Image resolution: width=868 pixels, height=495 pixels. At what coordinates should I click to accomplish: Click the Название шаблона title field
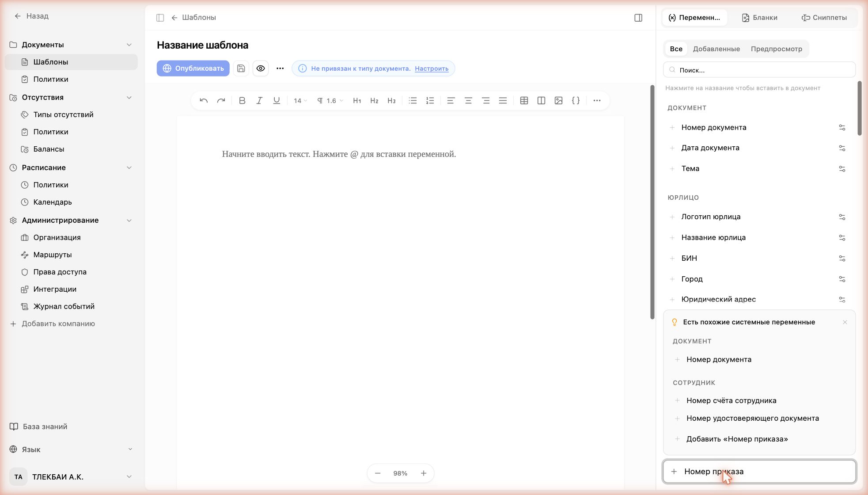point(202,45)
